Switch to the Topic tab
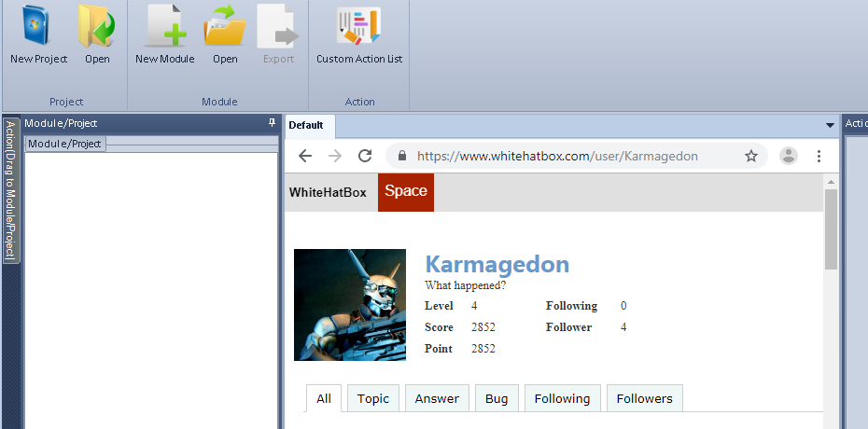 coord(372,398)
